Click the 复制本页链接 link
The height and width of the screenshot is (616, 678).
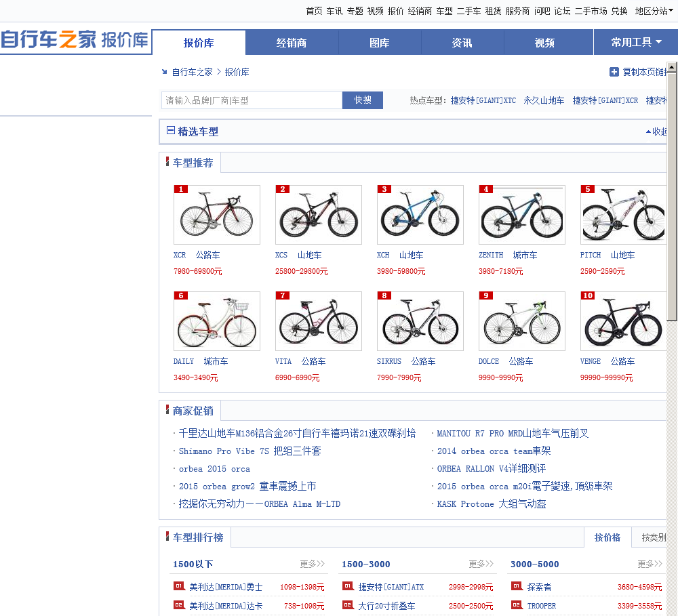[x=644, y=73]
